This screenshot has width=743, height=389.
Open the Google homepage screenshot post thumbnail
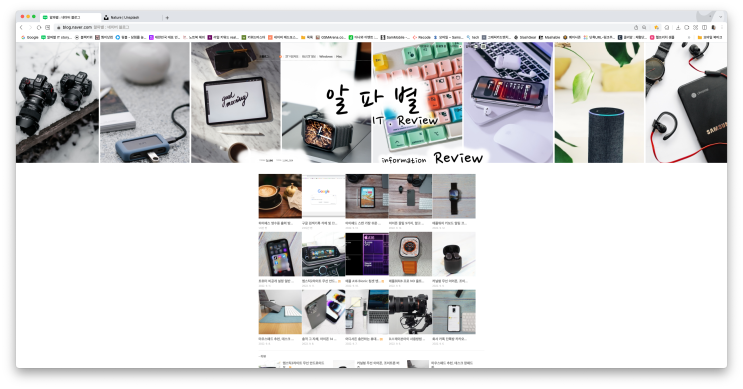[x=324, y=196]
